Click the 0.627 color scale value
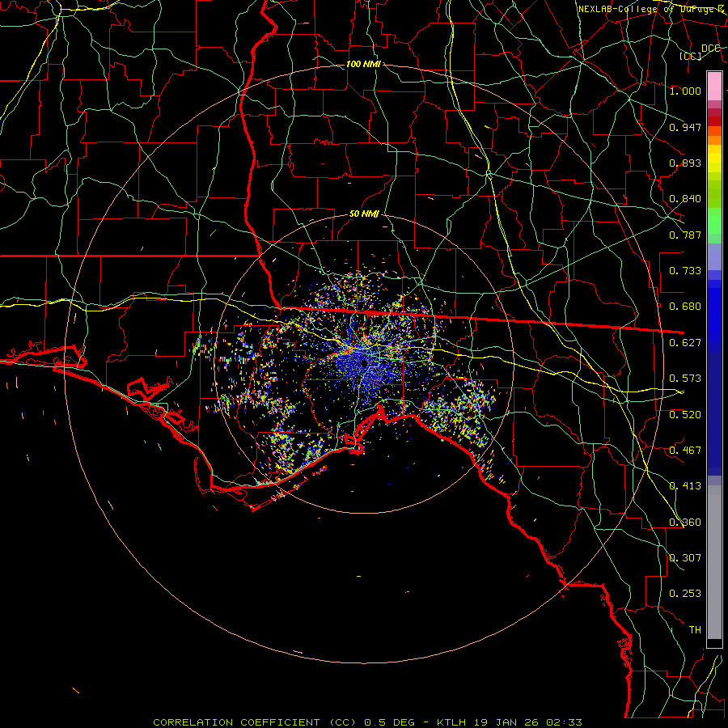The width and height of the screenshot is (728, 728). coord(685,343)
